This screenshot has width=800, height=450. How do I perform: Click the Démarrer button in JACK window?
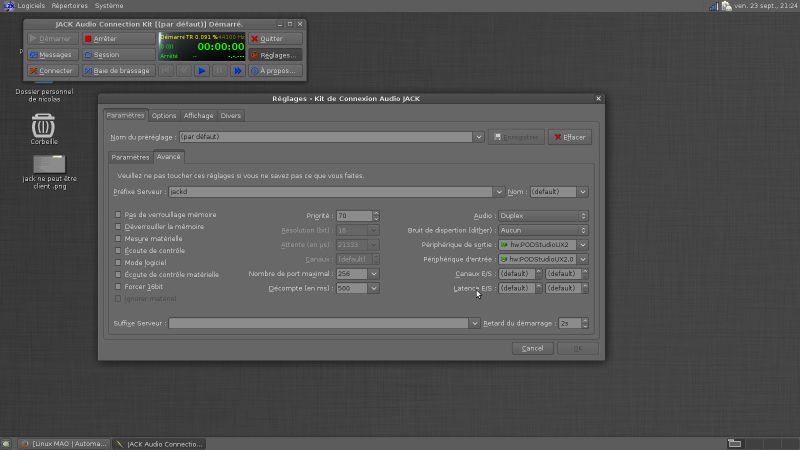[53, 38]
